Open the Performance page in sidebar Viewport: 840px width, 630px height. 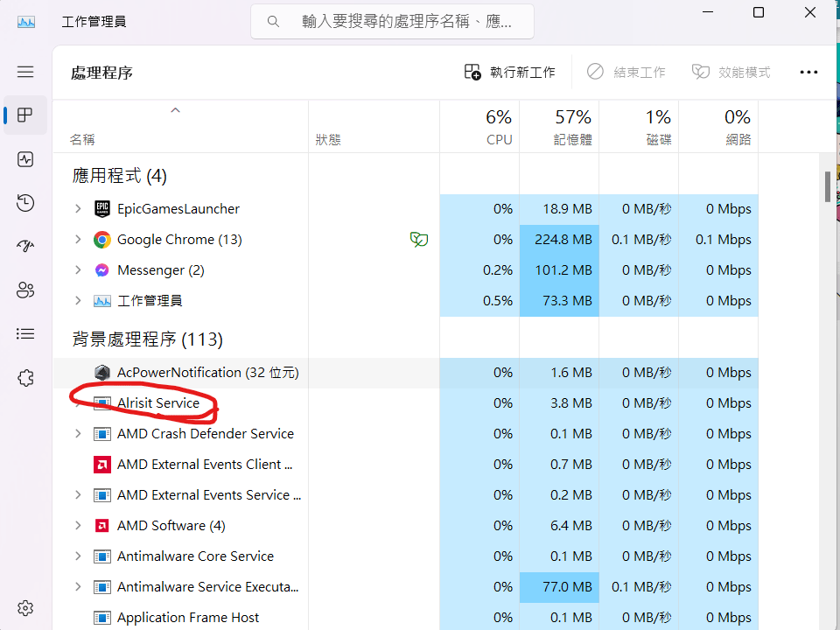tap(25, 159)
